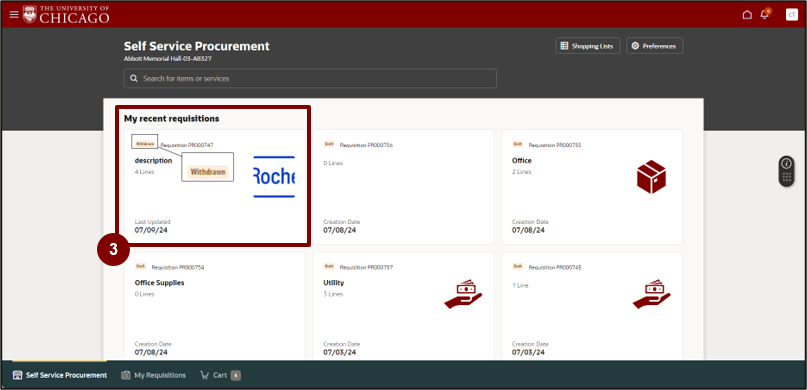The image size is (807, 390).
Task: Open the hamburger navigation menu
Action: [14, 14]
